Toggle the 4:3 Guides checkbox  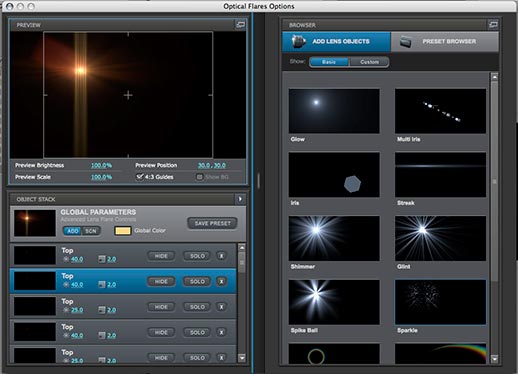point(140,176)
